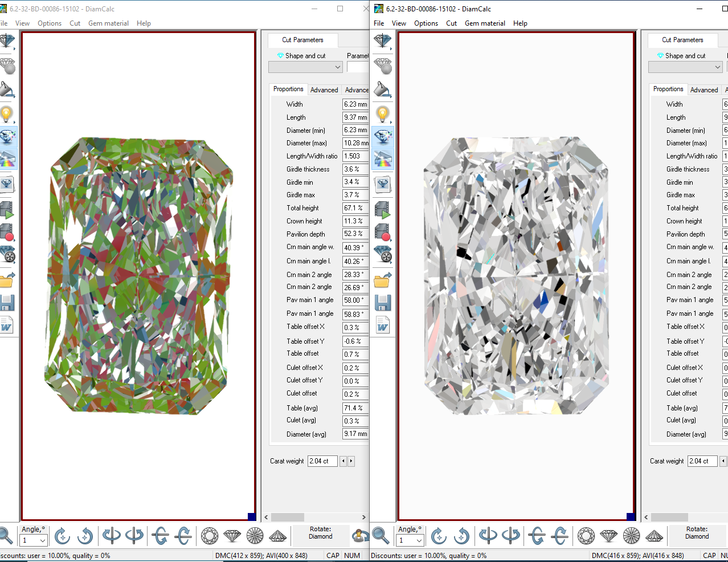728x562 pixels.
Task: Rotate clockwise in-plane in right window
Action: point(439,536)
